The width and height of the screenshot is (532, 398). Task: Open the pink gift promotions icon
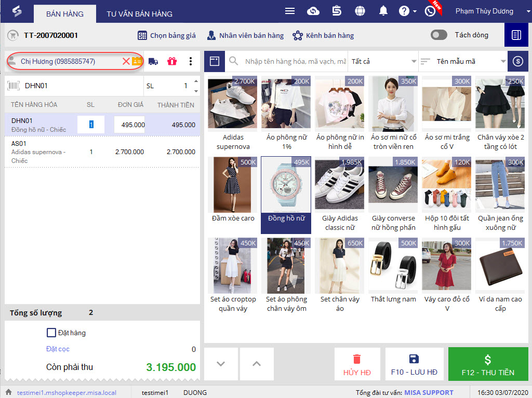tap(172, 61)
